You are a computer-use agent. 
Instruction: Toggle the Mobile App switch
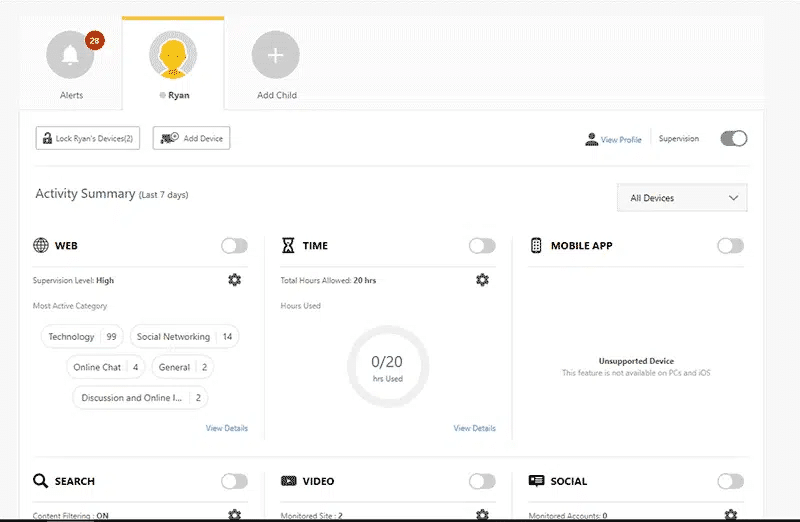730,246
